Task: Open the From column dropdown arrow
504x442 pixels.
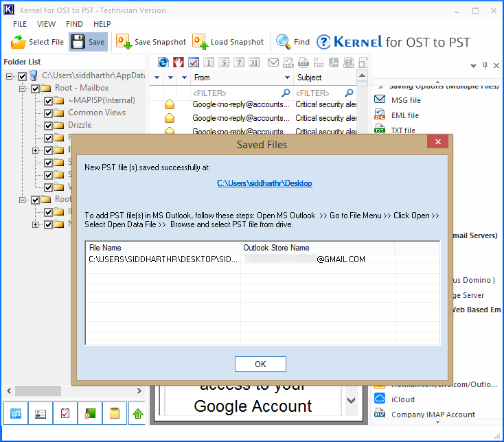Action: (x=287, y=78)
